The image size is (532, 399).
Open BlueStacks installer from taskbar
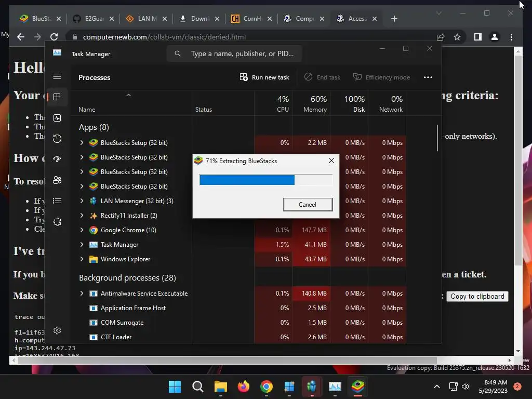click(357, 387)
